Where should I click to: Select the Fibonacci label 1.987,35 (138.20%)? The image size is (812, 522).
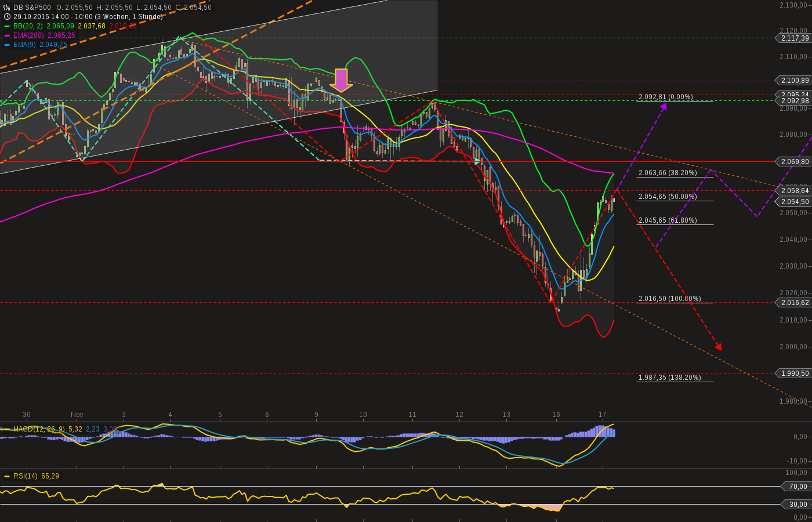[670, 378]
